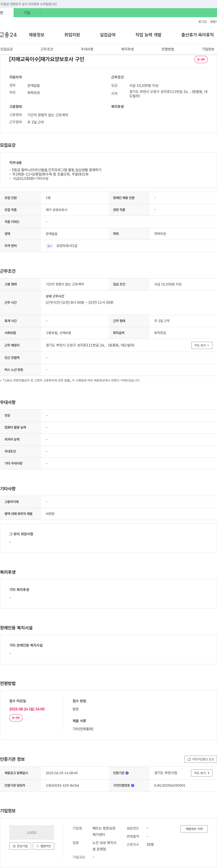The height and width of the screenshot is (868, 217).
Task: Select 비희망 in 병역 대체 복무자 채용 row
Action: (x=50, y=514)
